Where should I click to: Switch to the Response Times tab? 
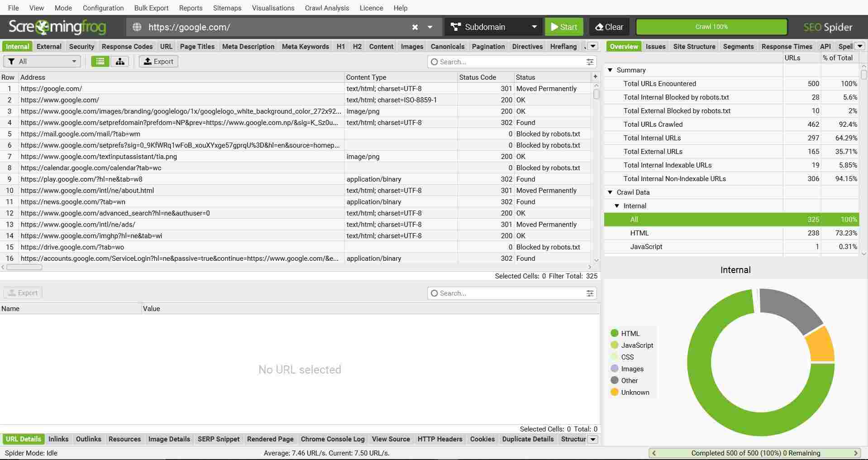pos(787,46)
